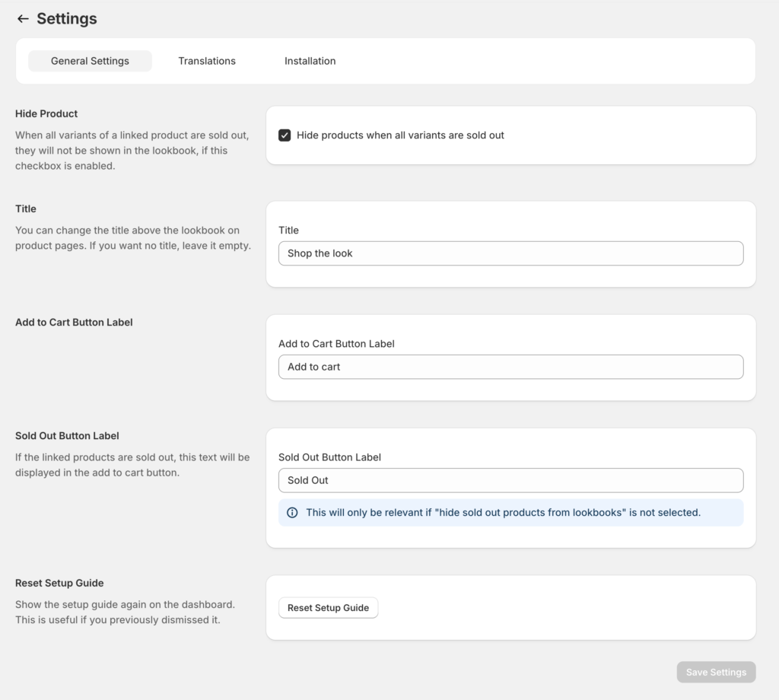Open the General Settings tab
The width and height of the screenshot is (779, 700).
point(90,61)
